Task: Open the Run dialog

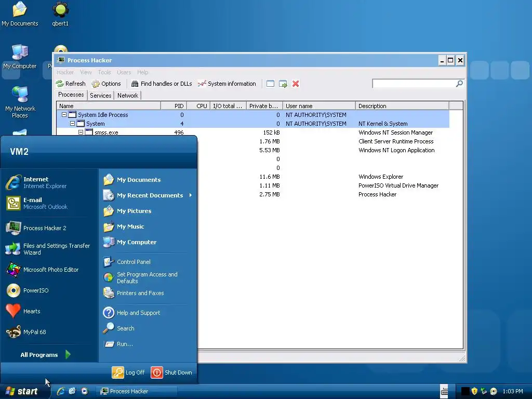Action: 148,344
